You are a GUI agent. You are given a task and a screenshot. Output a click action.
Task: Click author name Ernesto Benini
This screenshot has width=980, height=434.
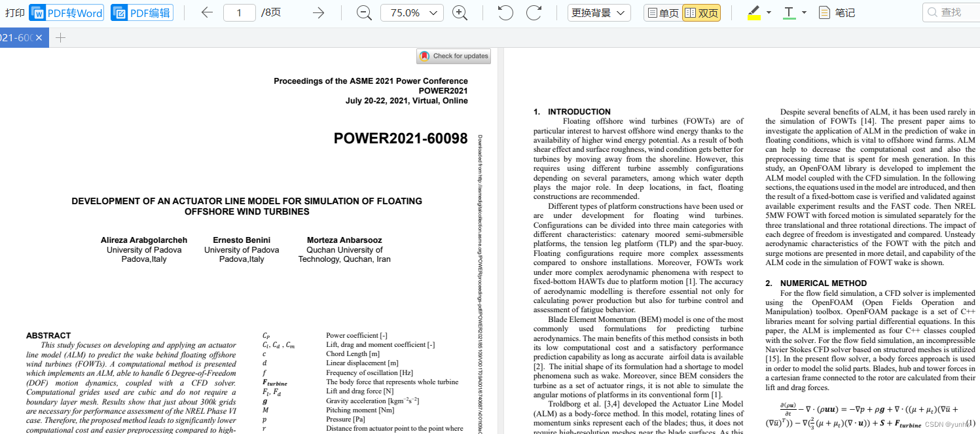(242, 240)
